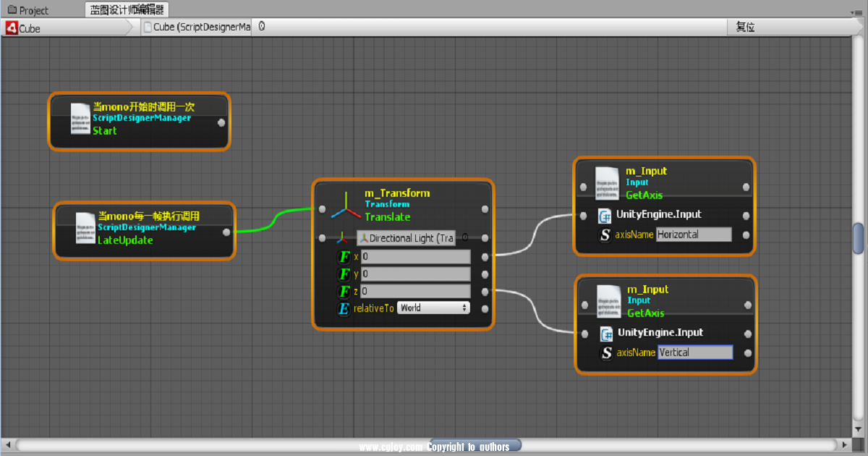Click the script icon on the Start node
Image resolution: width=868 pixels, height=456 pixels.
tap(80, 117)
